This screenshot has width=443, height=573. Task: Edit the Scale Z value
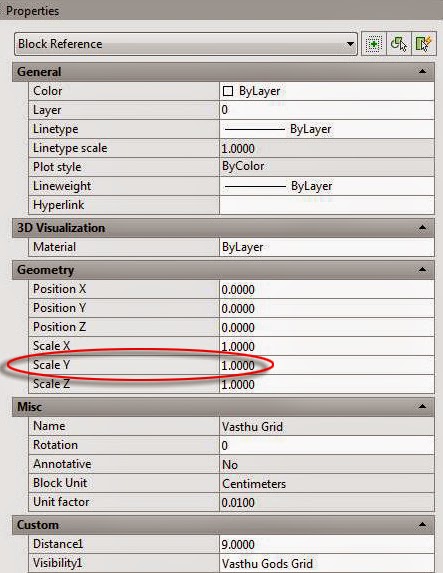click(327, 384)
